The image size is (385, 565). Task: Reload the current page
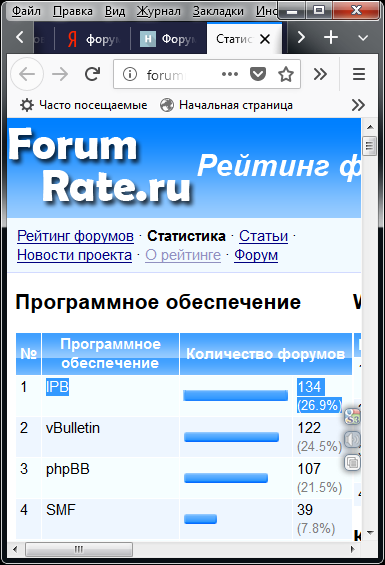tap(92, 74)
